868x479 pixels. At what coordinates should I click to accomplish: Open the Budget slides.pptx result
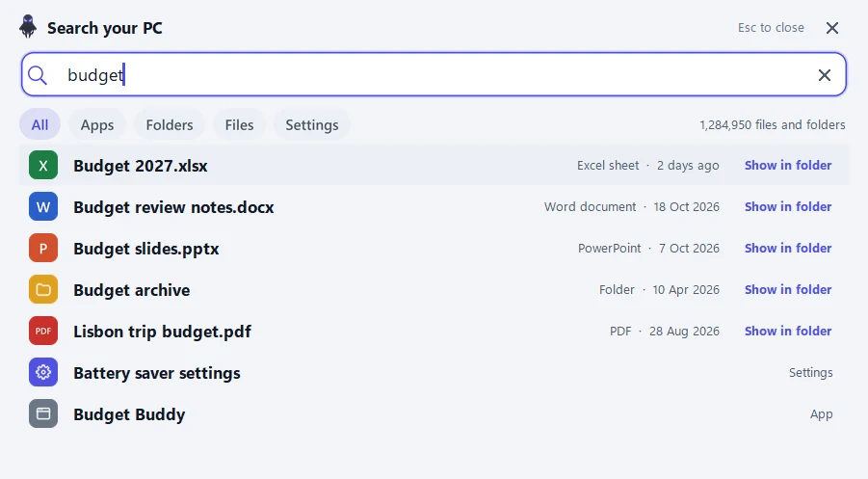(x=434, y=248)
